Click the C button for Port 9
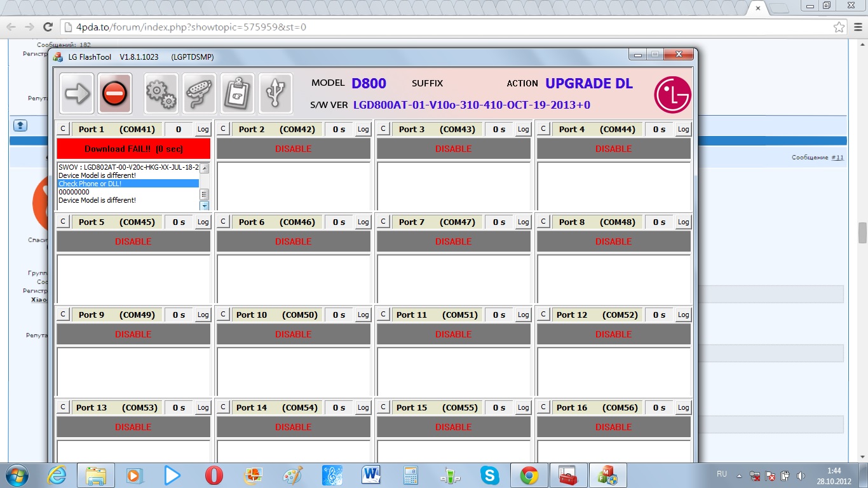Screen dimensions: 868x488 (x=63, y=315)
